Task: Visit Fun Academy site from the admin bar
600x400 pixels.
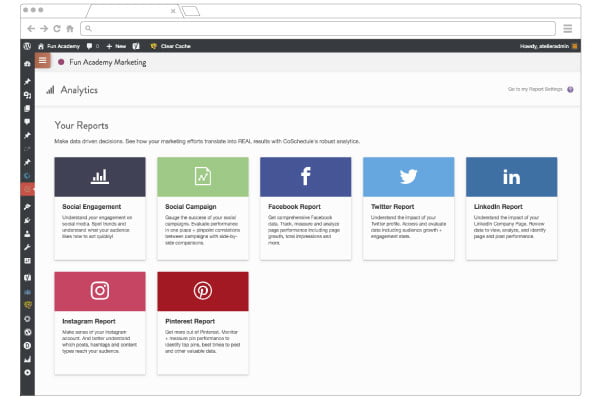Action: 59,46
